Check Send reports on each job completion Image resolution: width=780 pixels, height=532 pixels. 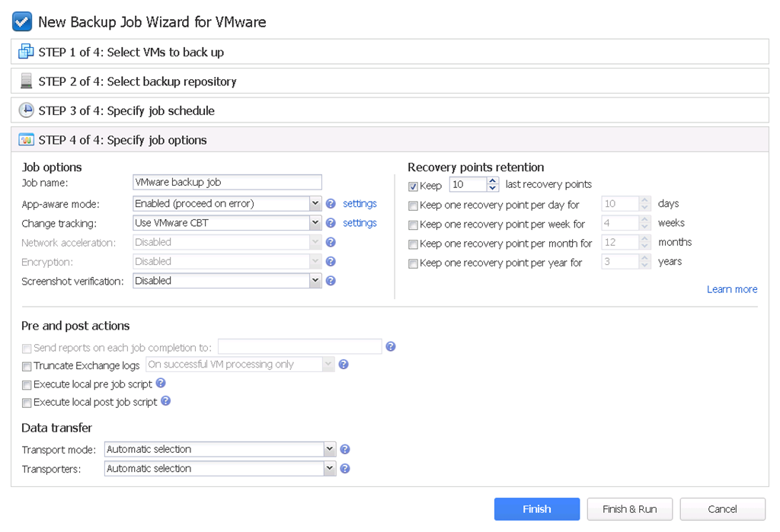click(x=27, y=349)
